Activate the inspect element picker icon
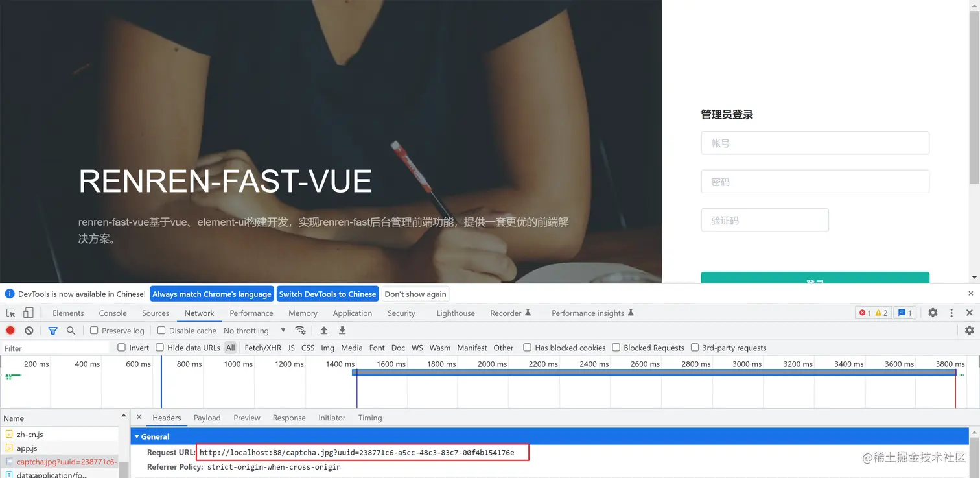This screenshot has width=980, height=478. click(11, 313)
